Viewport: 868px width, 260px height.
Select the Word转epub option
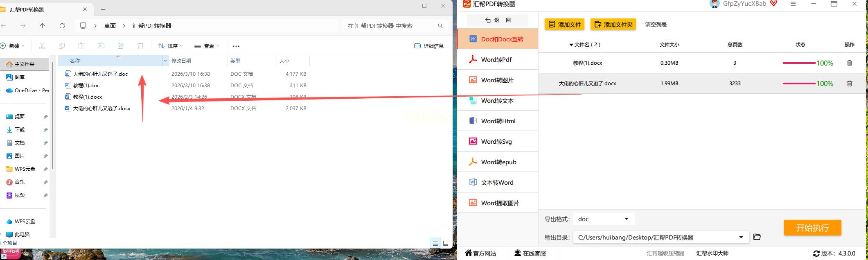(x=498, y=162)
